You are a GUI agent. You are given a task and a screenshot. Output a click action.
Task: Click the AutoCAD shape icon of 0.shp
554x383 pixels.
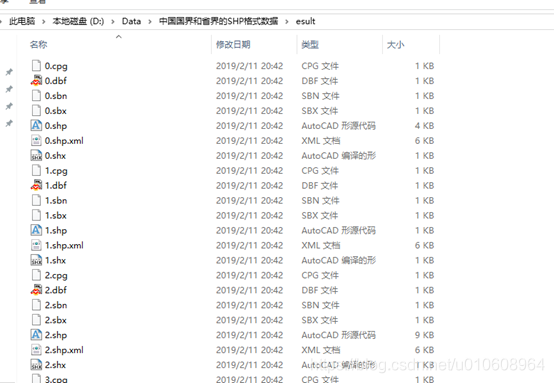pos(36,125)
